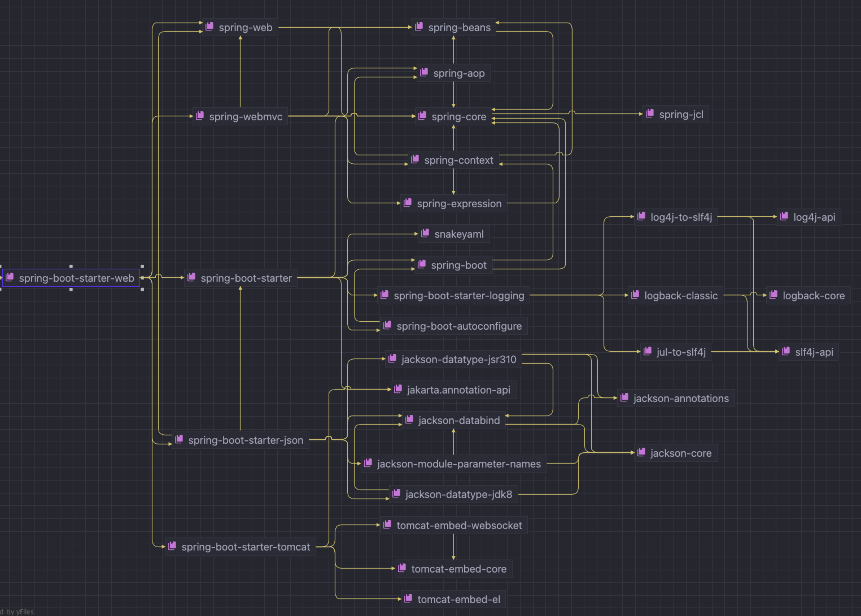
Task: Select the spring-expression node label
Action: click(x=459, y=204)
